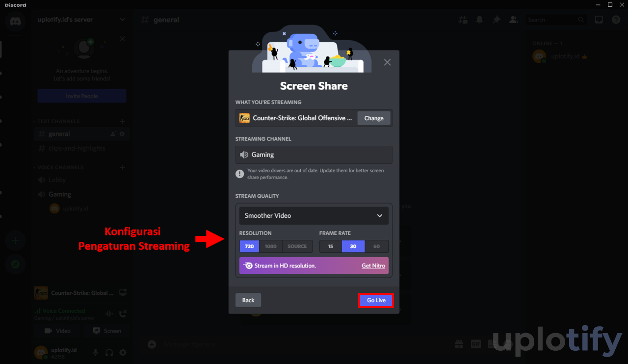Viewport: 628px width, 364px height.
Task: Open the Smoother Video quality dropdown
Action: click(x=314, y=215)
